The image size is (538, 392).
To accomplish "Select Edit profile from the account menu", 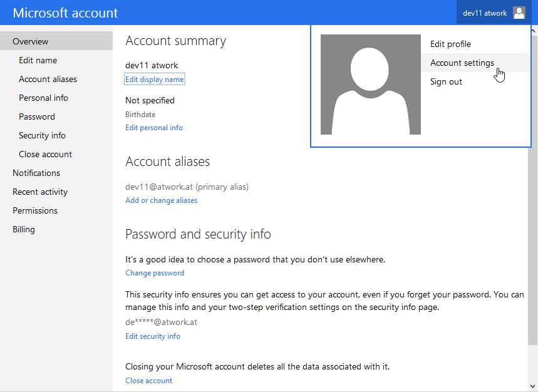I will pos(450,44).
